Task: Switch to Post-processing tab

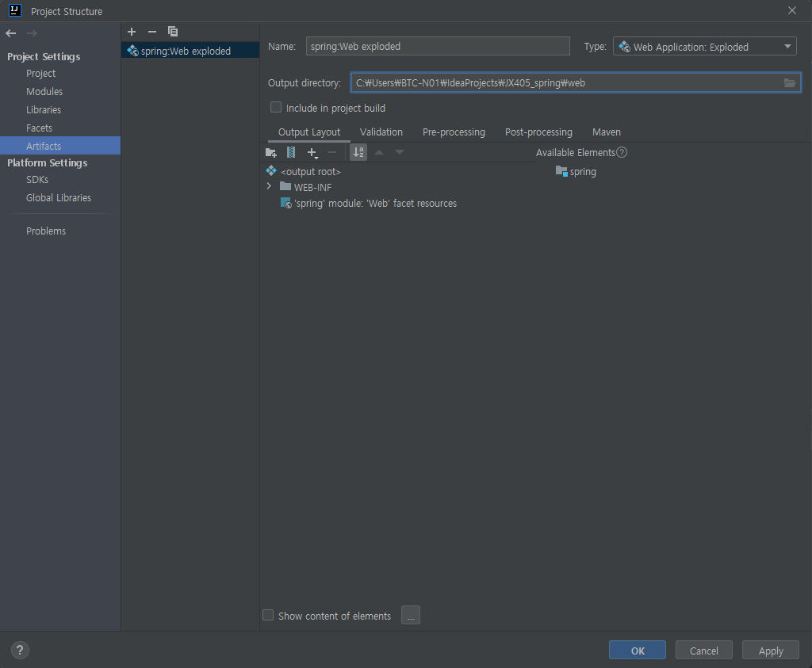Action: (538, 132)
